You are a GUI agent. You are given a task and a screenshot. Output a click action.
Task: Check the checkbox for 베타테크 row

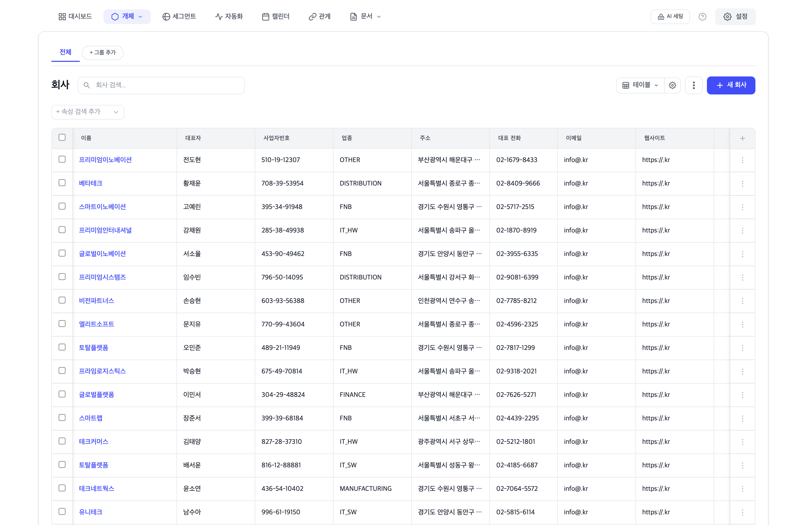[x=62, y=183]
